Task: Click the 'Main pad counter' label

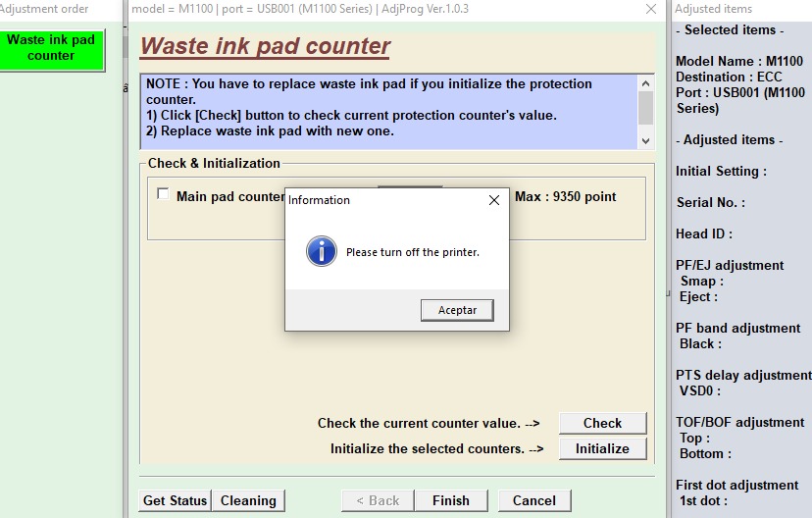Action: [x=229, y=197]
